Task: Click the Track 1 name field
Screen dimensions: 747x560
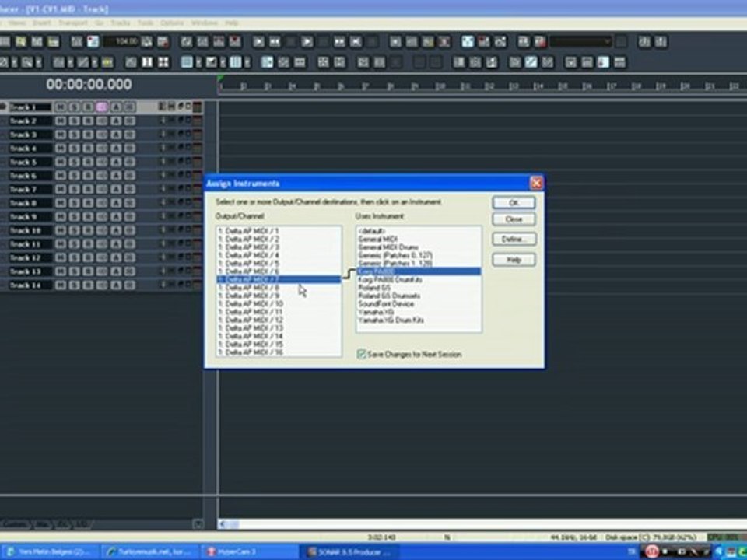Action: 30,107
